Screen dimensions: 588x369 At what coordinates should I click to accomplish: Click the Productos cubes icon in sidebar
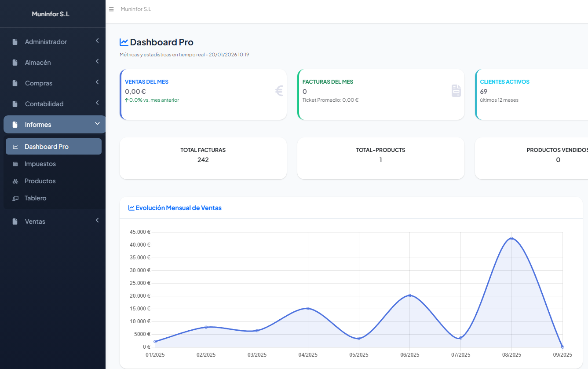point(15,181)
